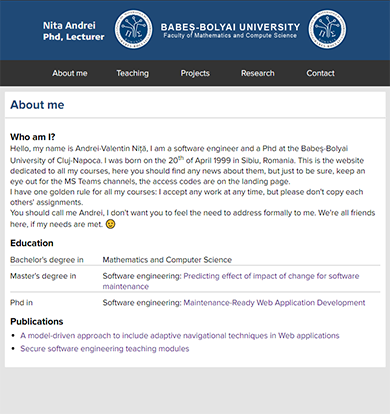This screenshot has height=414, width=390.
Task: Go to the Projects navigation item
Action: coord(195,73)
